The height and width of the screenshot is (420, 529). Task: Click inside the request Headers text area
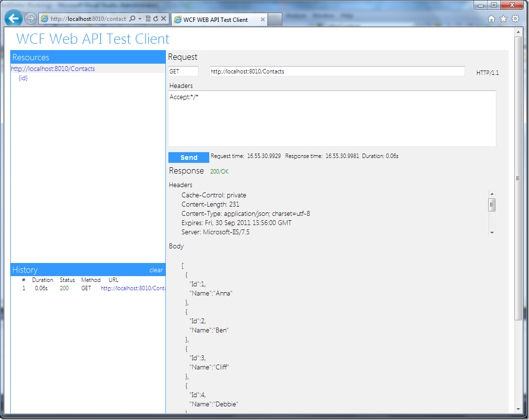pos(332,118)
